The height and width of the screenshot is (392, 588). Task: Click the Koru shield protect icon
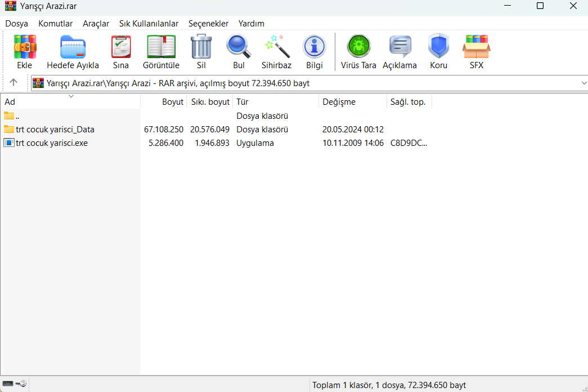tap(438, 47)
